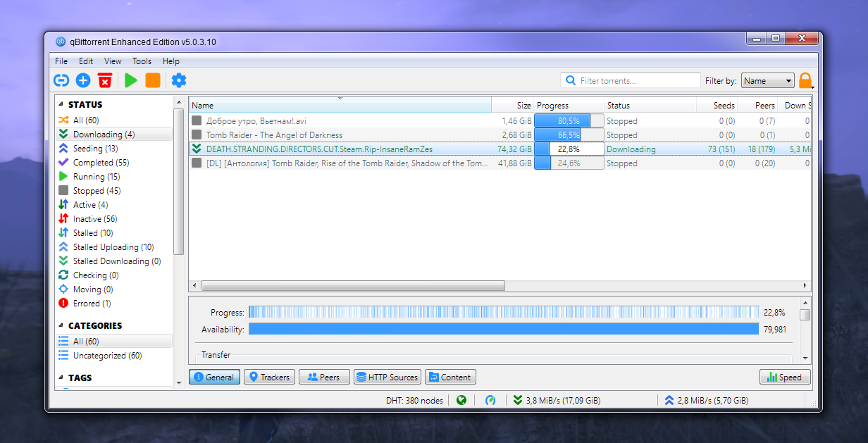Open the Filter by Name dropdown

tap(767, 80)
